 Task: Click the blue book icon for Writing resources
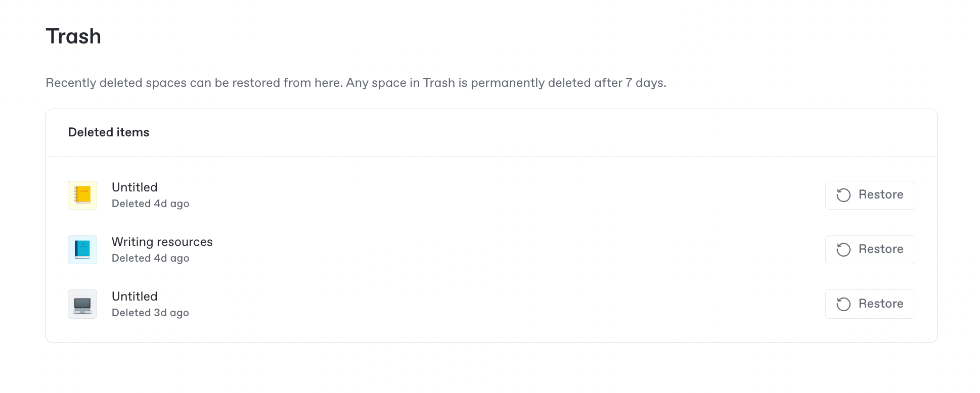pyautogui.click(x=82, y=250)
